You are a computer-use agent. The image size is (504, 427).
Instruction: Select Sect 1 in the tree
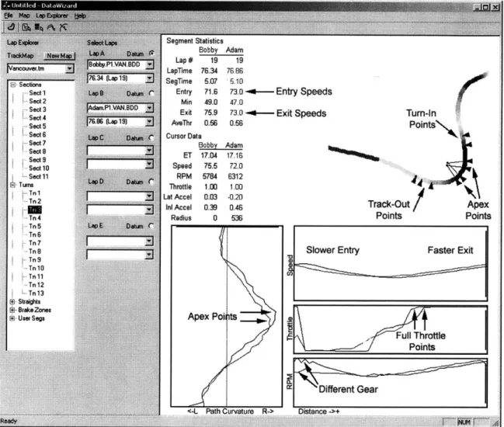point(37,93)
